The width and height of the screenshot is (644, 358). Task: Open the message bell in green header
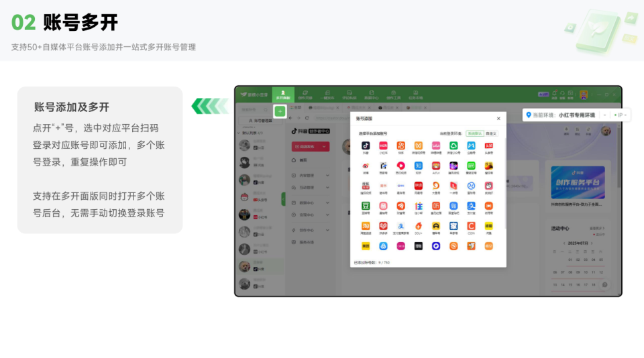coord(555,94)
